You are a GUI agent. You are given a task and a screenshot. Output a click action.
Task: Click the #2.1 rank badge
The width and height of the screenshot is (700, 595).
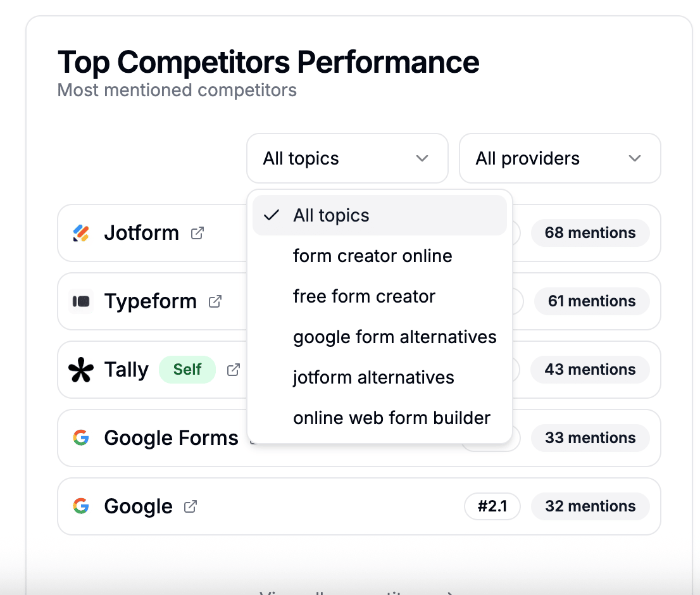[492, 506]
